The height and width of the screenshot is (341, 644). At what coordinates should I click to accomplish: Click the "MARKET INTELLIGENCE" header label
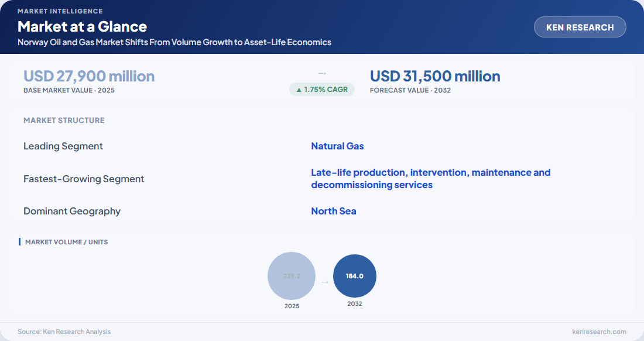click(x=60, y=11)
